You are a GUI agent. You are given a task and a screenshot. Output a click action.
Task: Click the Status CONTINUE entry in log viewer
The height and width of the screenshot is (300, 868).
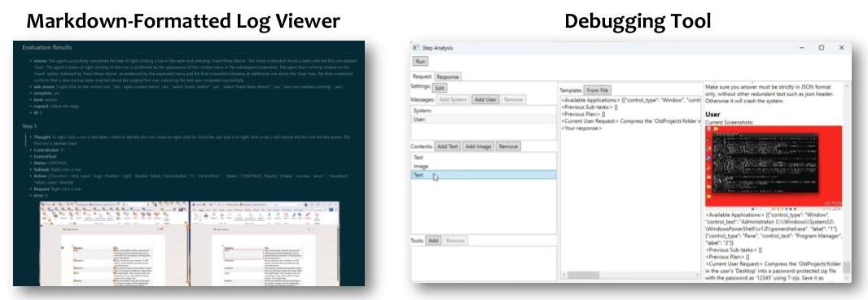(51, 163)
